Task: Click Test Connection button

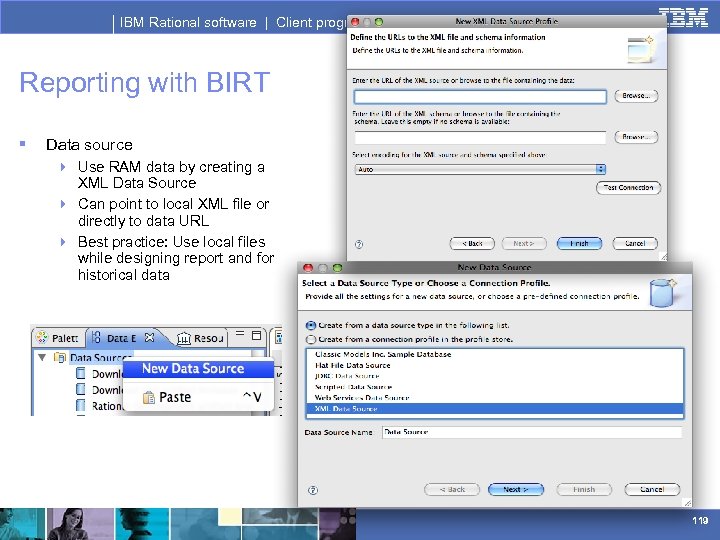Action: [628, 187]
